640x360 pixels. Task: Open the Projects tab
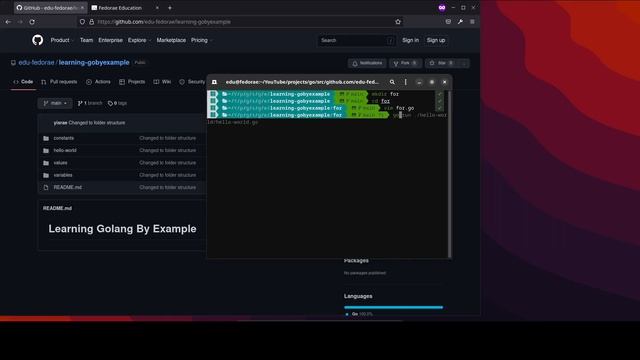click(x=132, y=82)
